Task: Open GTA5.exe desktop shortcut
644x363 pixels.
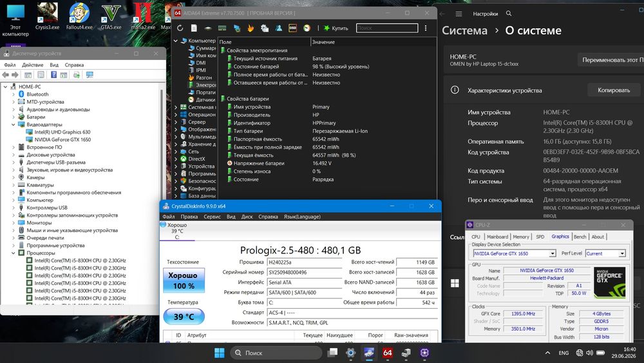Action: (111, 15)
